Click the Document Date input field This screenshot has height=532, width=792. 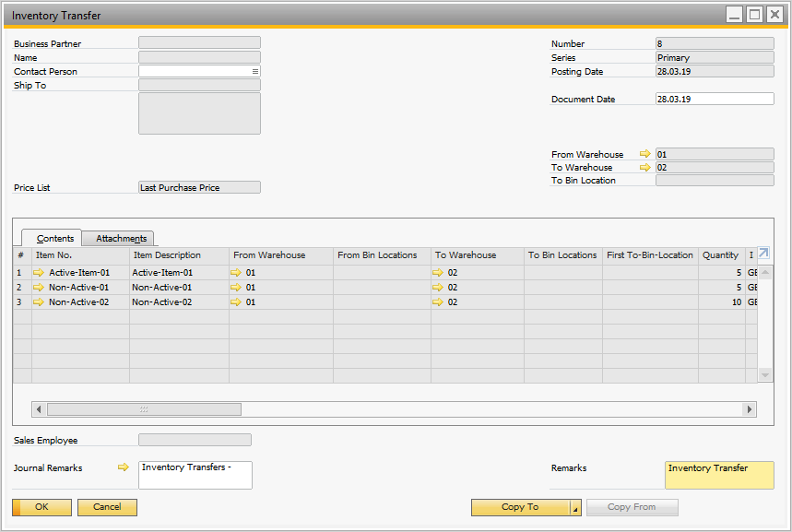pyautogui.click(x=714, y=99)
